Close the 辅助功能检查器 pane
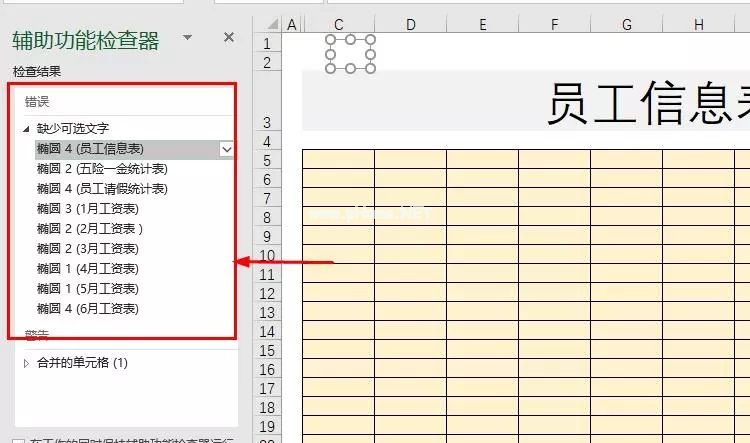Image resolution: width=750 pixels, height=443 pixels. coord(228,38)
